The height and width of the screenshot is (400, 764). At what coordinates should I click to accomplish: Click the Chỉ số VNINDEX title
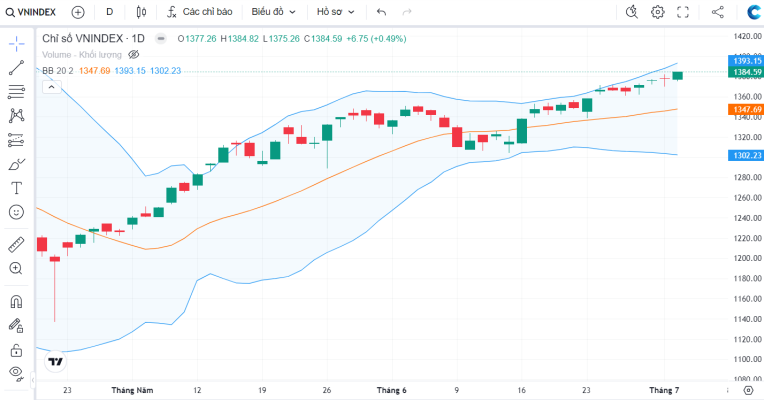tap(93, 38)
